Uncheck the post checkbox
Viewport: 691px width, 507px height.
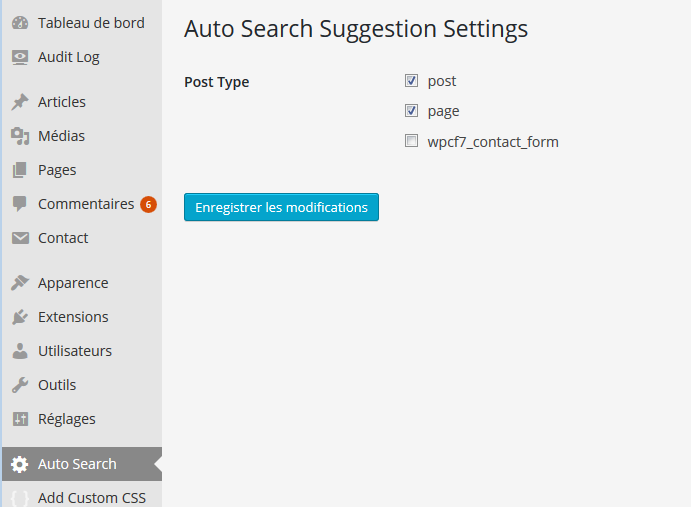coord(411,81)
